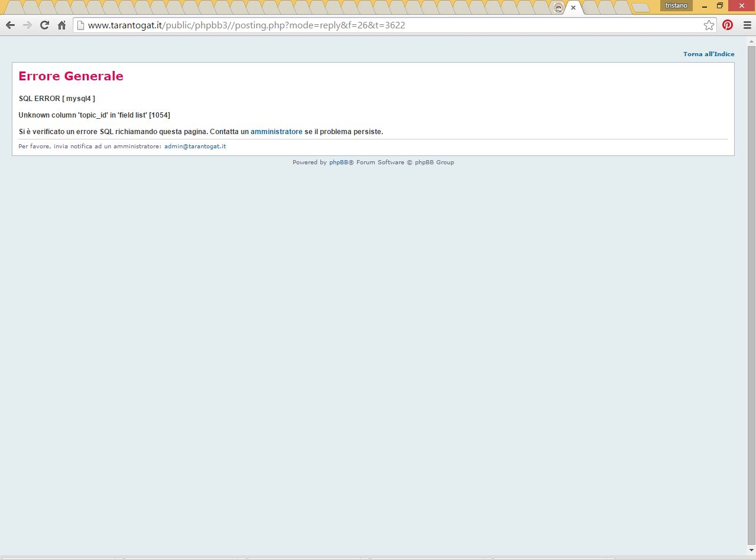Open the Chrome hamburger menu
Image resolution: width=756 pixels, height=559 pixels.
click(x=747, y=25)
